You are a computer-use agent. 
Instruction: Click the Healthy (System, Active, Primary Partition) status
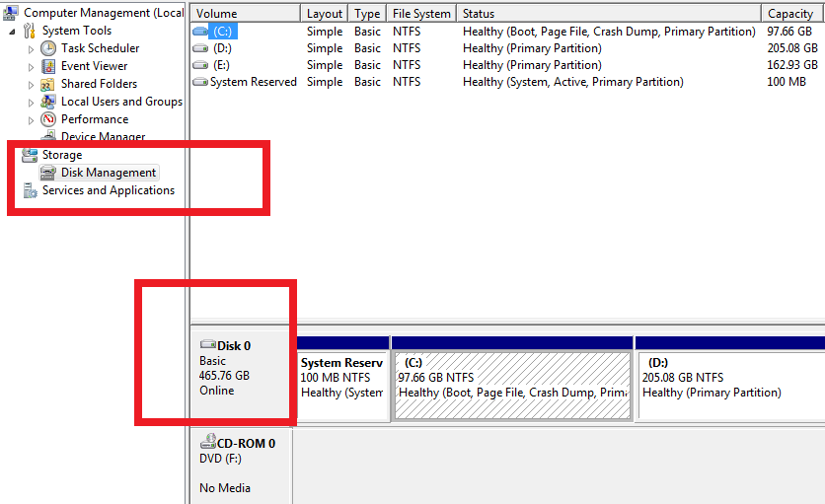573,82
